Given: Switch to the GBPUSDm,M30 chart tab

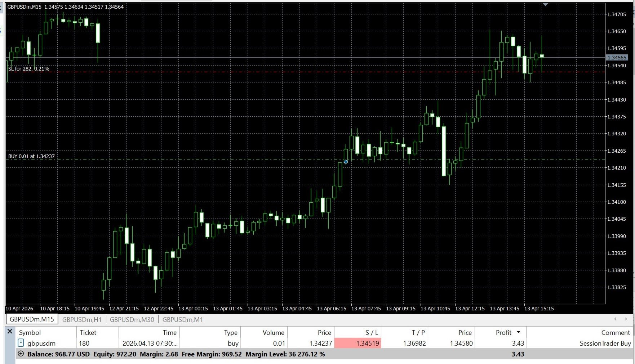Looking at the screenshot, I should coord(132,319).
